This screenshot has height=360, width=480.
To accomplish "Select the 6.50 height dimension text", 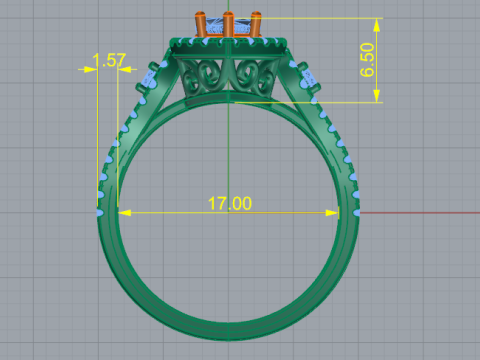I will [367, 60].
